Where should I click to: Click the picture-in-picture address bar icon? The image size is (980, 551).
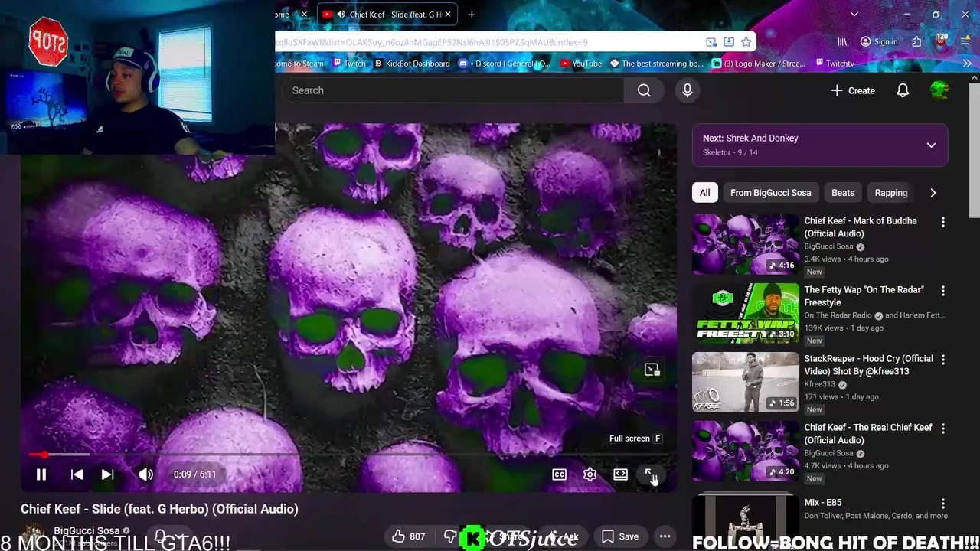(711, 42)
